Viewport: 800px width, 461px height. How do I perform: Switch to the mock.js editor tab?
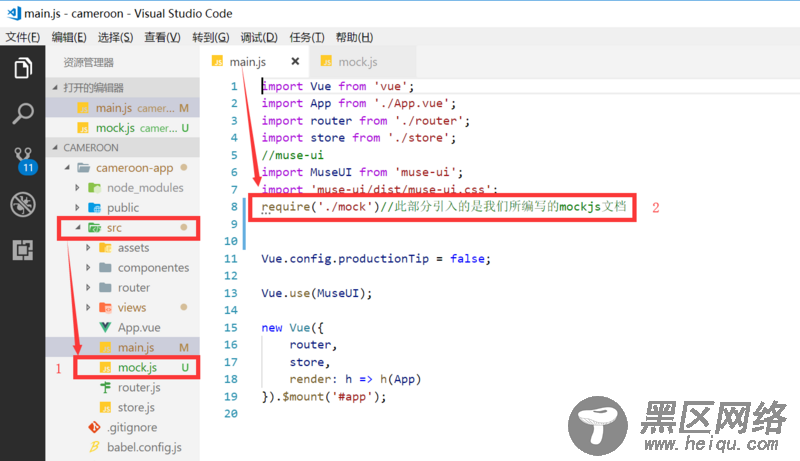pyautogui.click(x=362, y=62)
